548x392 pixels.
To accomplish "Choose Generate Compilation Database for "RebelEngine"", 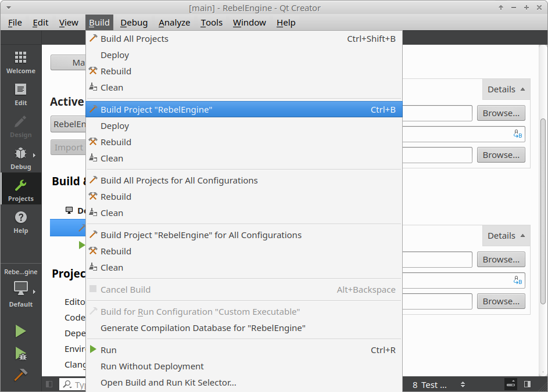I will [244, 328].
